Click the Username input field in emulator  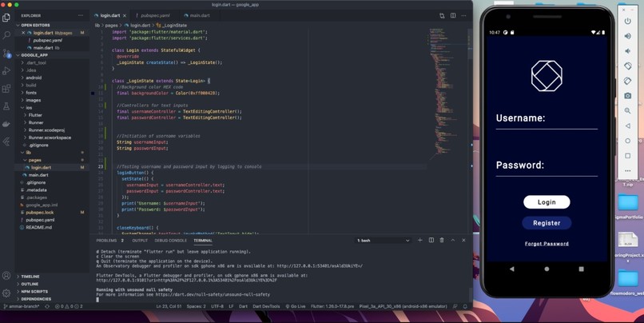(547, 119)
